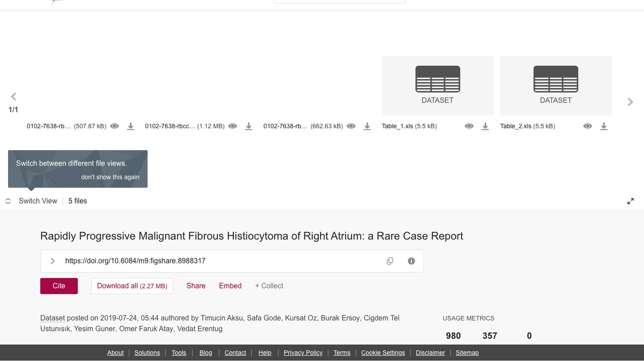The height and width of the screenshot is (362, 644).
Task: Open the Table_1.xls dataset thumbnail
Action: pyautogui.click(x=438, y=85)
